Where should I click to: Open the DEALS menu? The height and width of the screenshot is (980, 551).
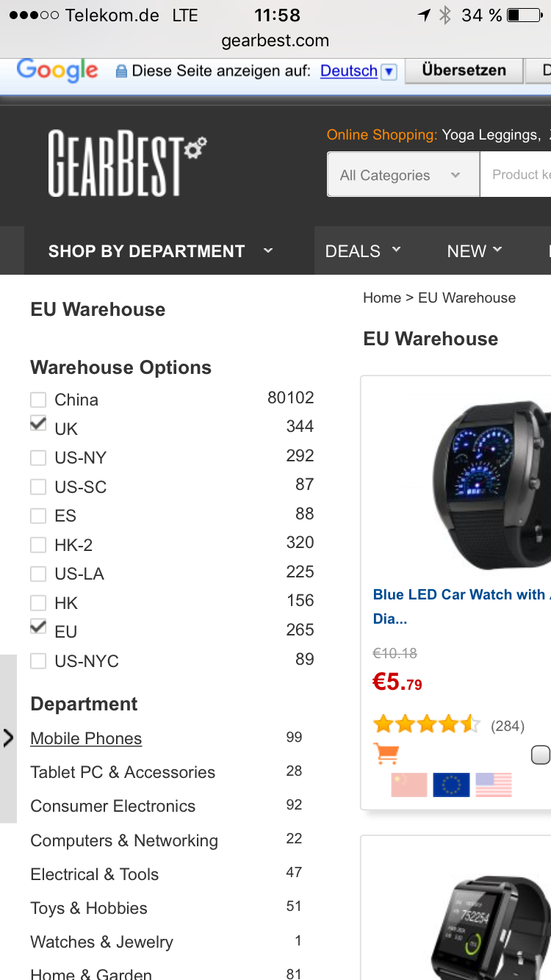click(x=363, y=251)
